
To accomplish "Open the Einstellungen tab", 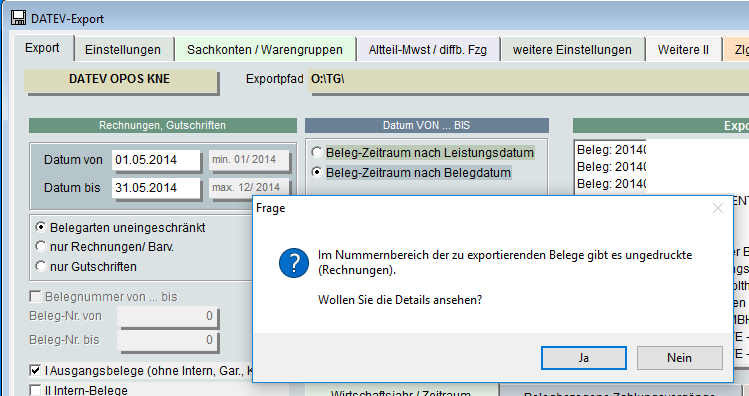I will [x=123, y=50].
